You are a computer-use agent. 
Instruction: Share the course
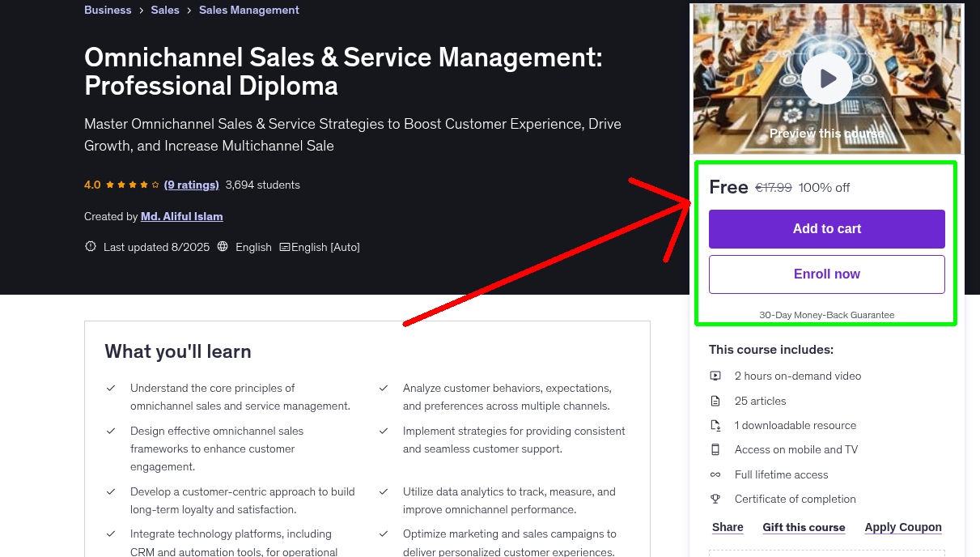[x=727, y=527]
